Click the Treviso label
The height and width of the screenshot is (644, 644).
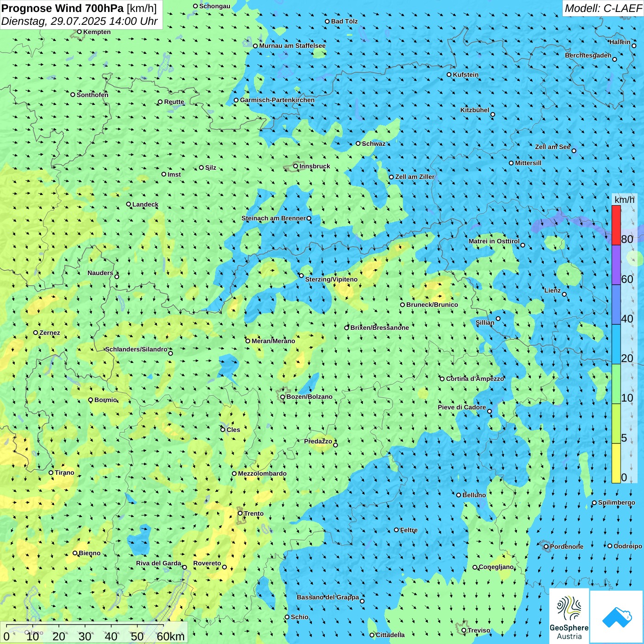479,630
